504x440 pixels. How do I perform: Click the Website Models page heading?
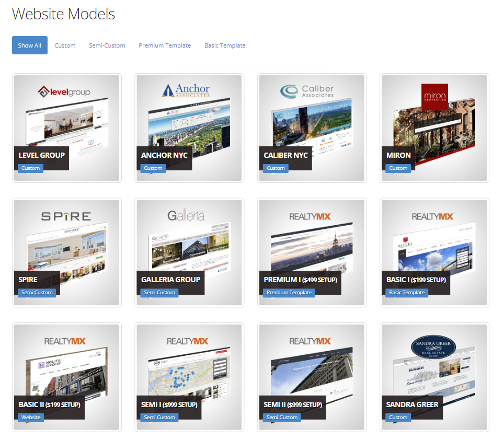coord(63,14)
